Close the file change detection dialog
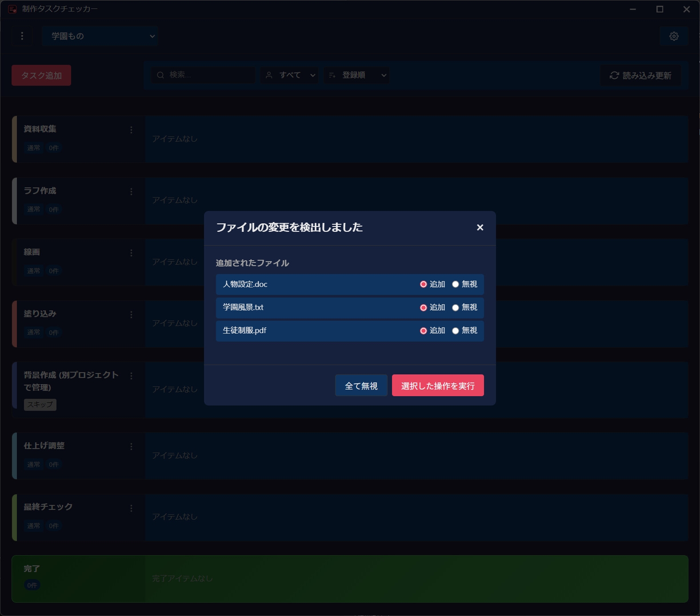 tap(480, 227)
